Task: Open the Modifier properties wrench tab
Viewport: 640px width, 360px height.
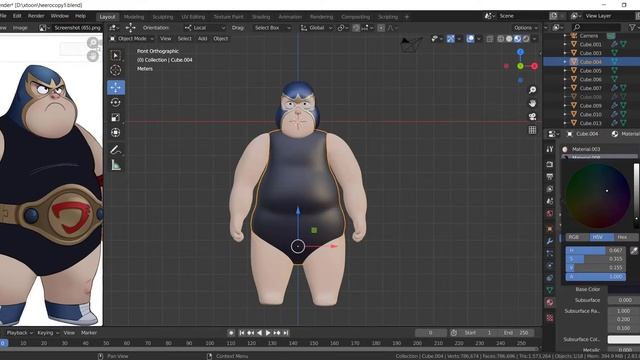Action: [550, 241]
